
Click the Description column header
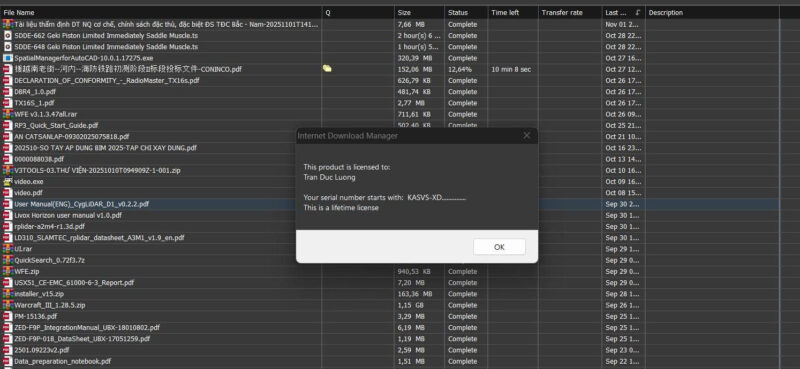(x=712, y=12)
